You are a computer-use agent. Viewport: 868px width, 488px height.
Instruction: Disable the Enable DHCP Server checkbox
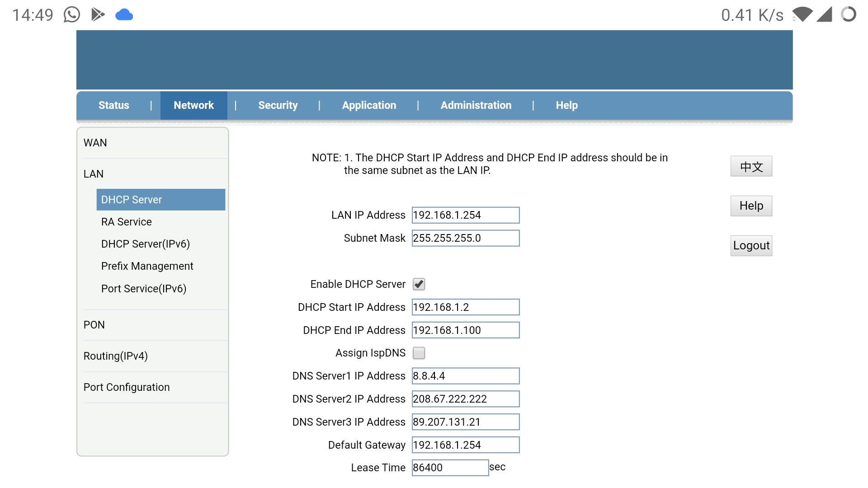[419, 284]
